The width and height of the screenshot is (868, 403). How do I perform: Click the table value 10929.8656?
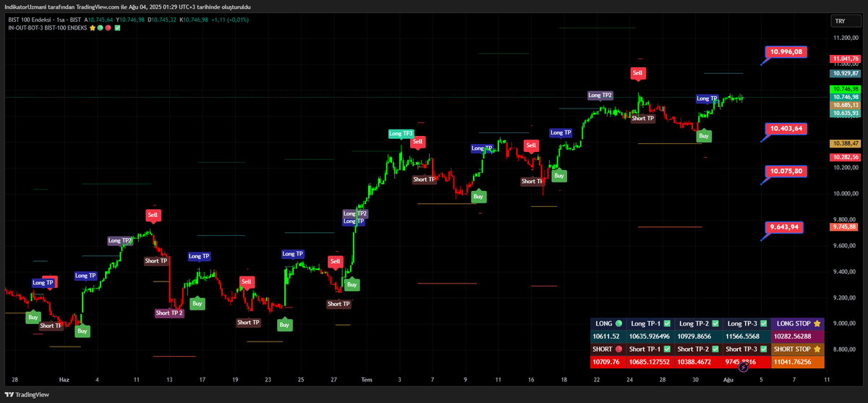[x=695, y=336]
